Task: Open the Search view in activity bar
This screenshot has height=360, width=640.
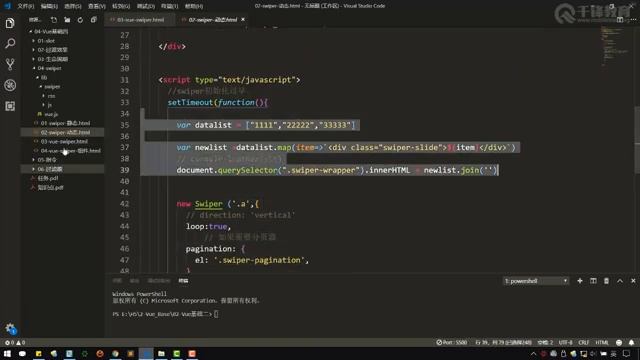Action: pos(10,43)
